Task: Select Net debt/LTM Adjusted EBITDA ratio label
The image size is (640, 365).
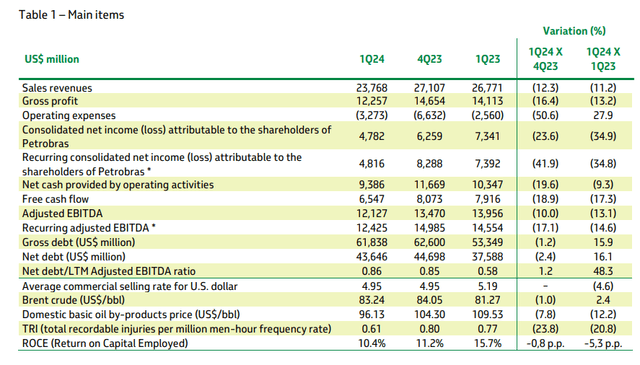Action: pos(109,271)
